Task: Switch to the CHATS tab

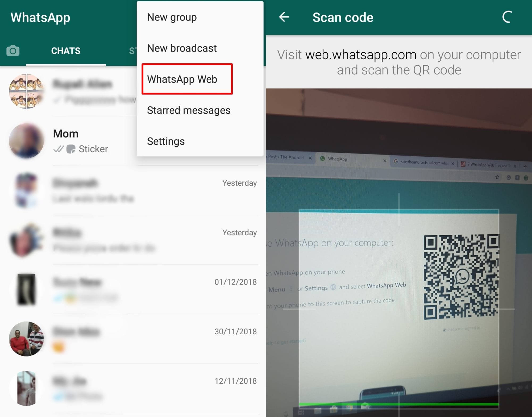Action: point(66,51)
